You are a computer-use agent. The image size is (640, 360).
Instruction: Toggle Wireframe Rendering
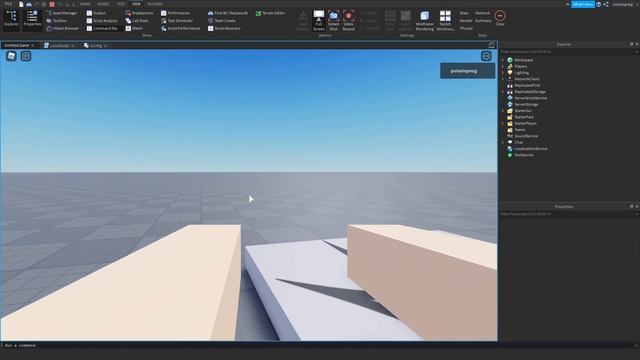pos(424,20)
